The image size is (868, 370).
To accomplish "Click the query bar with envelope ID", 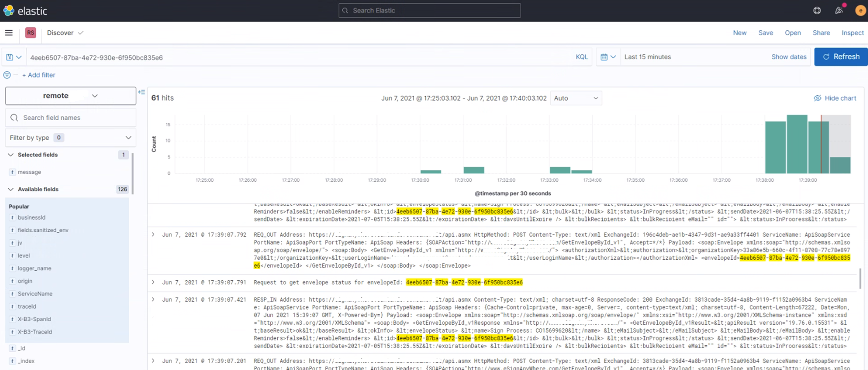I will coord(298,57).
